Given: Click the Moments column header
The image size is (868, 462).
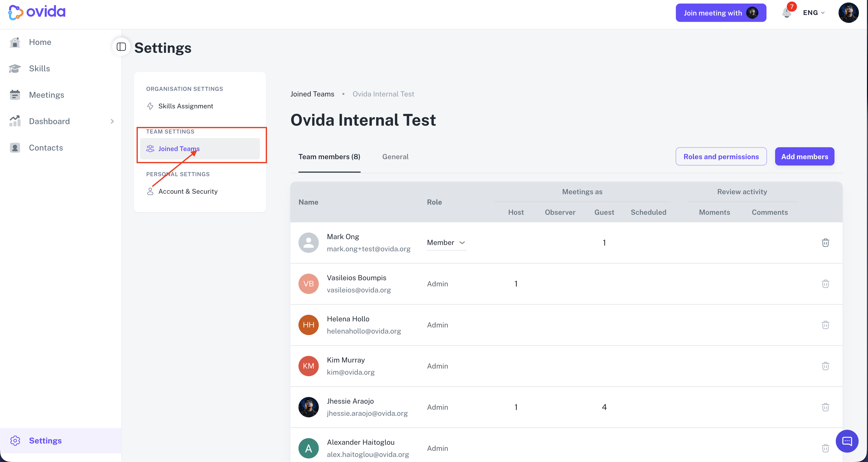Looking at the screenshot, I should [x=714, y=212].
